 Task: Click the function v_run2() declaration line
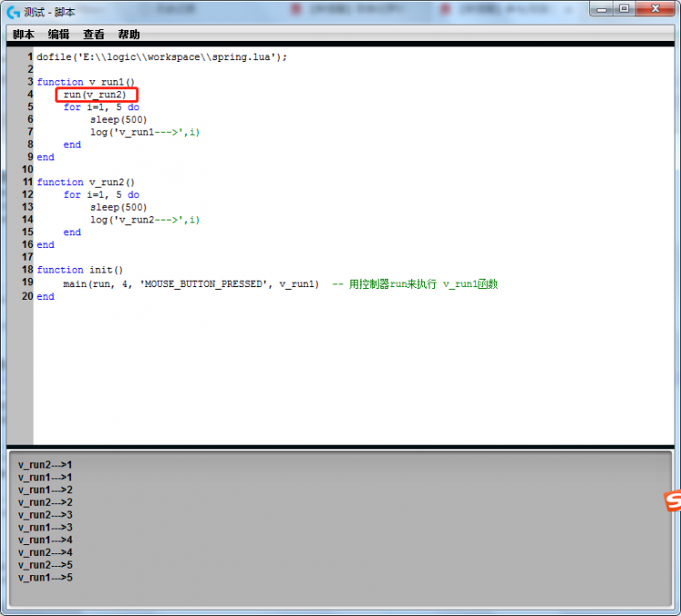(x=85, y=183)
